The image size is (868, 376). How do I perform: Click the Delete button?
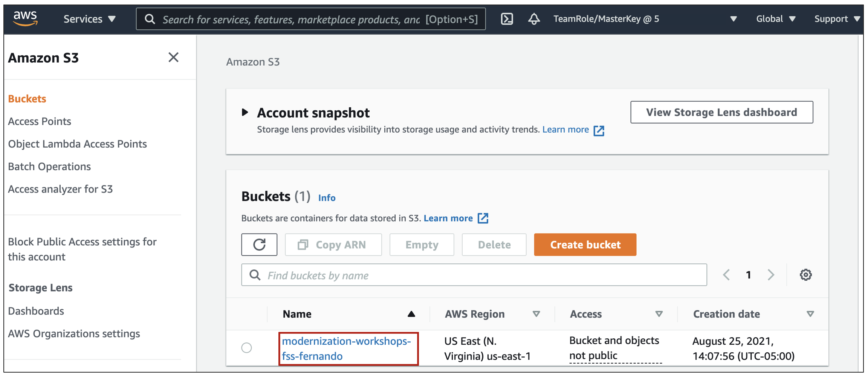point(494,245)
